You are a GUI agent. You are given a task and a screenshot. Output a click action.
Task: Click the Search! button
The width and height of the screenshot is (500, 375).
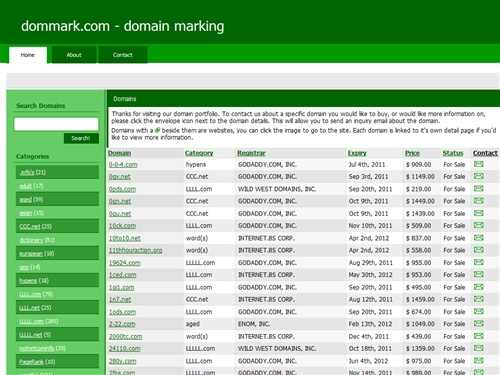click(81, 138)
